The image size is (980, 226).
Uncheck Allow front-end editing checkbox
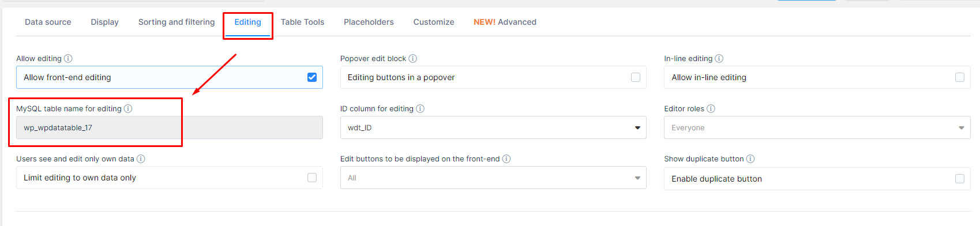tap(312, 77)
